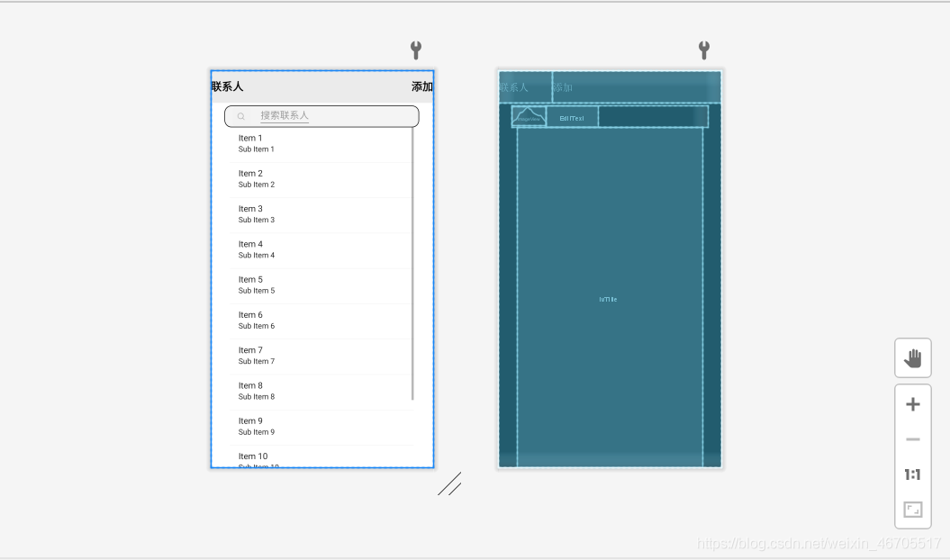Reset zoom to 1:1
950x560 pixels.
click(912, 474)
